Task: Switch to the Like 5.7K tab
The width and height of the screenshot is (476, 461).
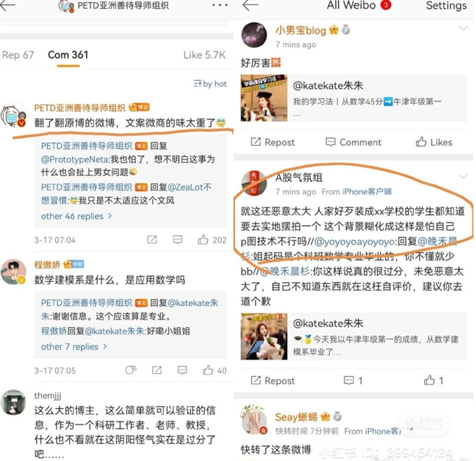Action: [204, 55]
